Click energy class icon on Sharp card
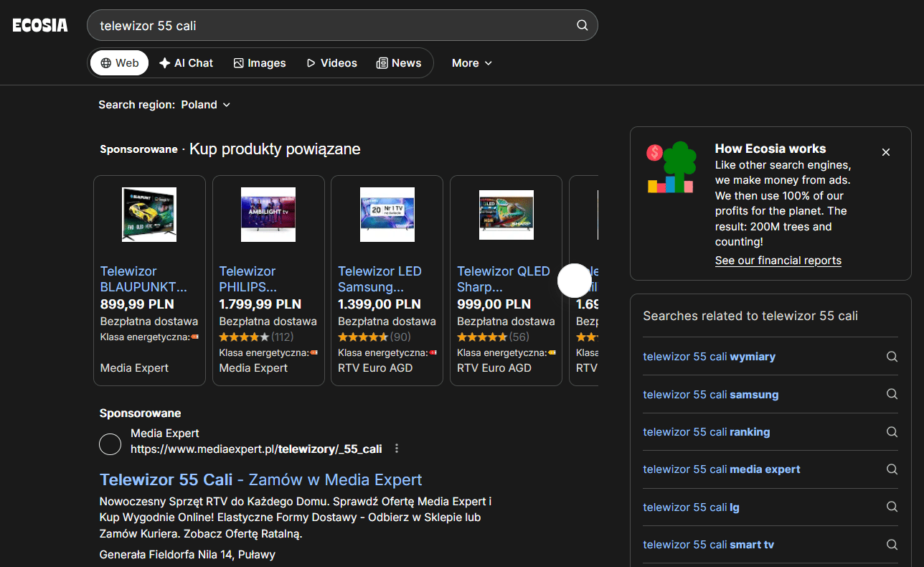Viewport: 924px width, 567px height. click(552, 352)
